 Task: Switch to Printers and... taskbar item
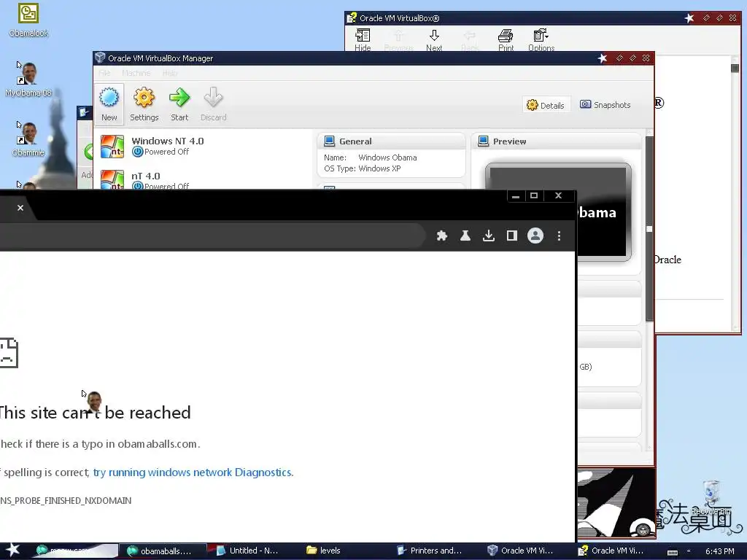point(430,551)
